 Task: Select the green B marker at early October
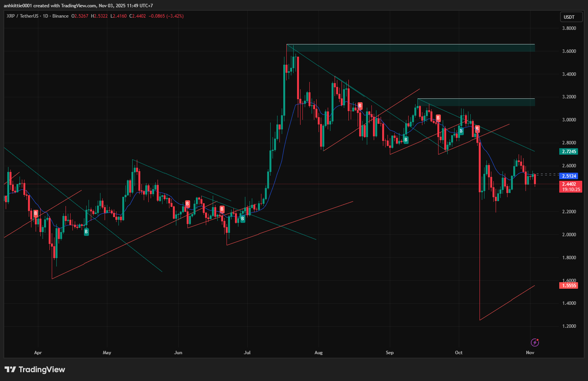(x=461, y=131)
